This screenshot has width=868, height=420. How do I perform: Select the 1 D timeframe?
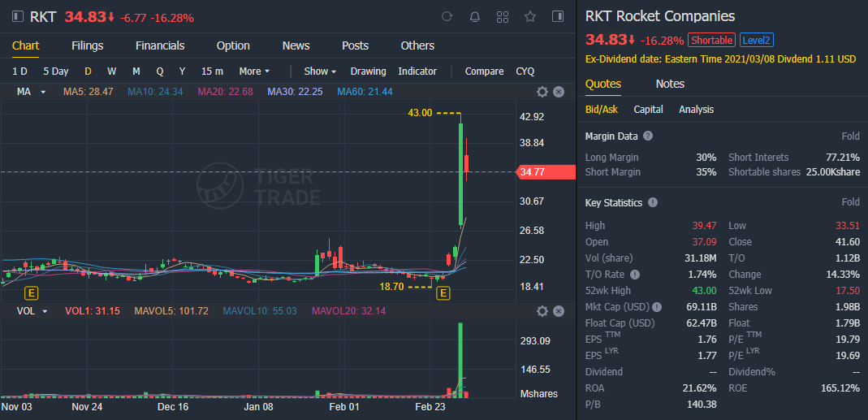20,71
